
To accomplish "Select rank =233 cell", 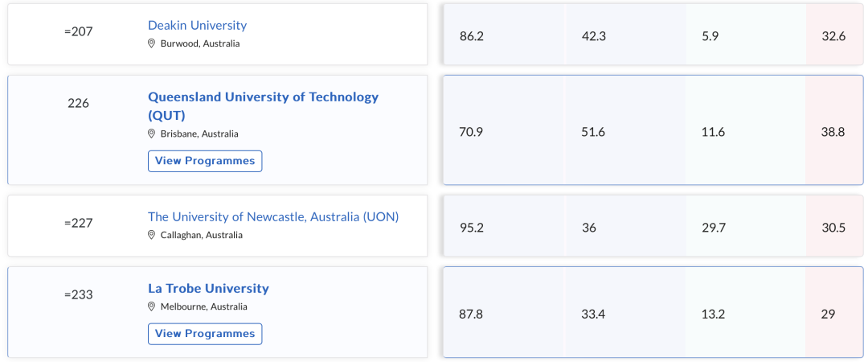I will pyautogui.click(x=79, y=294).
